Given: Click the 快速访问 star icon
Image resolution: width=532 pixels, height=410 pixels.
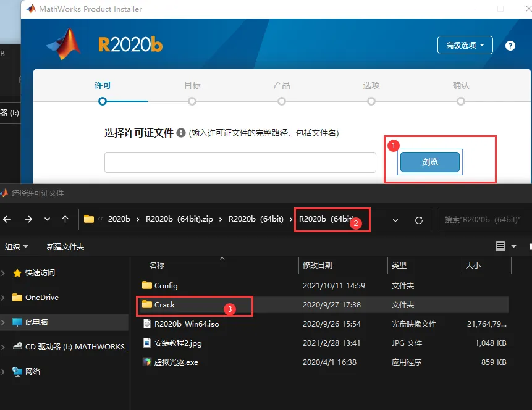Looking at the screenshot, I should [17, 273].
